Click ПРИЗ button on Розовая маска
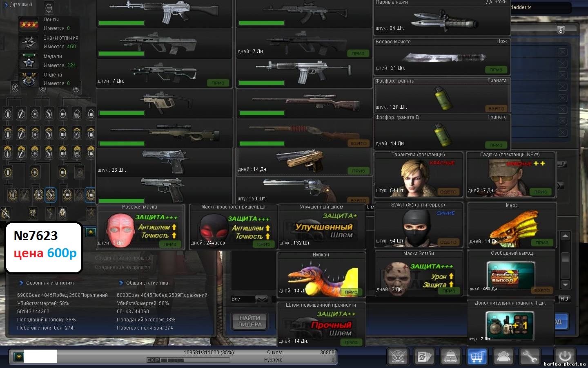 (x=170, y=244)
